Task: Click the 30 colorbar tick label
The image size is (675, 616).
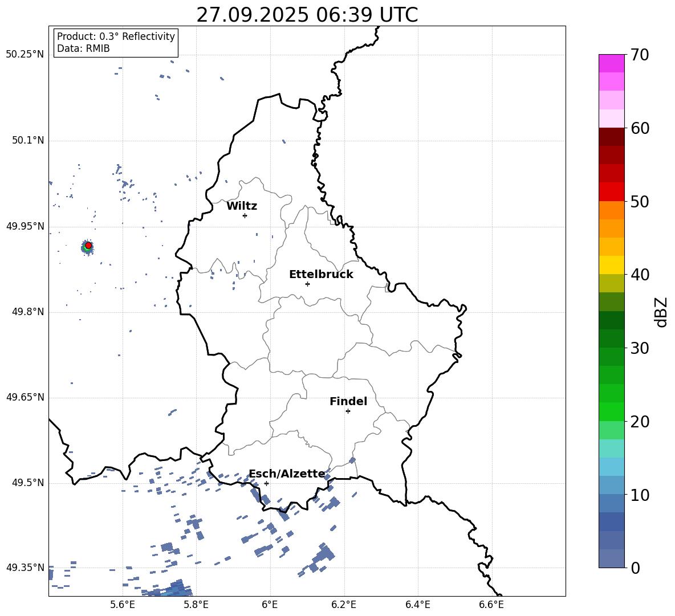Action: point(640,348)
